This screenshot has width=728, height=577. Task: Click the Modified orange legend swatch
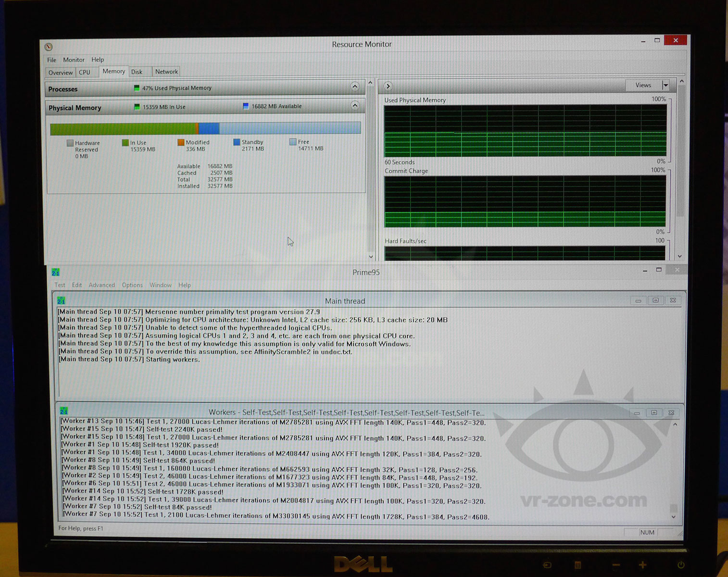point(181,142)
